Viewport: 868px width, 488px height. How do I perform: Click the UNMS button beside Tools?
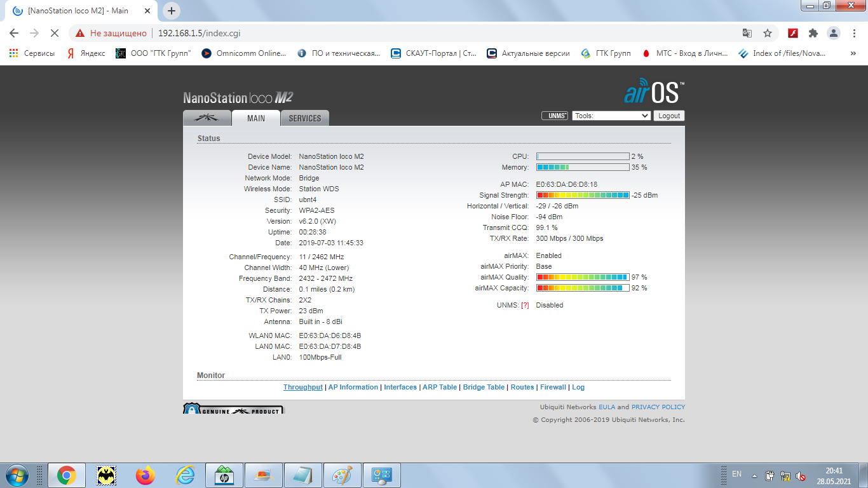pos(555,116)
